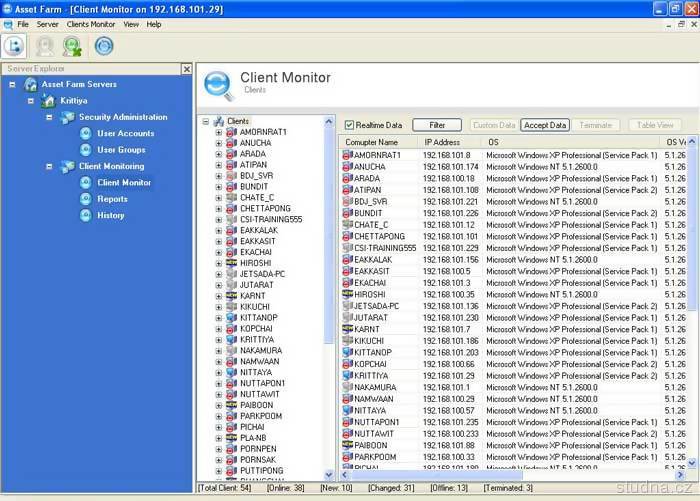Open the View menu
The image size is (700, 501).
[x=131, y=25]
